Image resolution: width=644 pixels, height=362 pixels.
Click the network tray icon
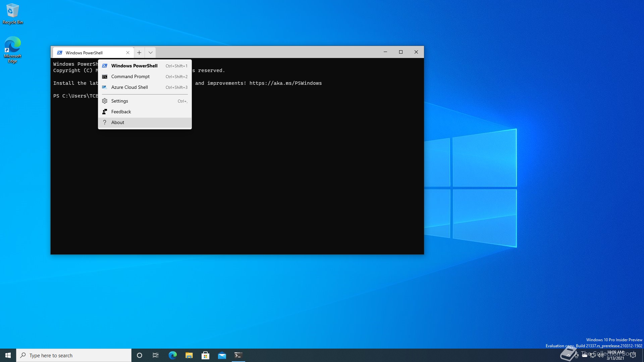pos(593,355)
